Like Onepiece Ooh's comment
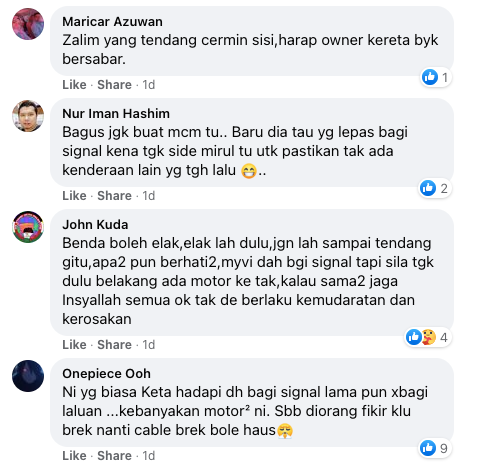Viewport: 488px width, 467px height. pyautogui.click(x=74, y=456)
